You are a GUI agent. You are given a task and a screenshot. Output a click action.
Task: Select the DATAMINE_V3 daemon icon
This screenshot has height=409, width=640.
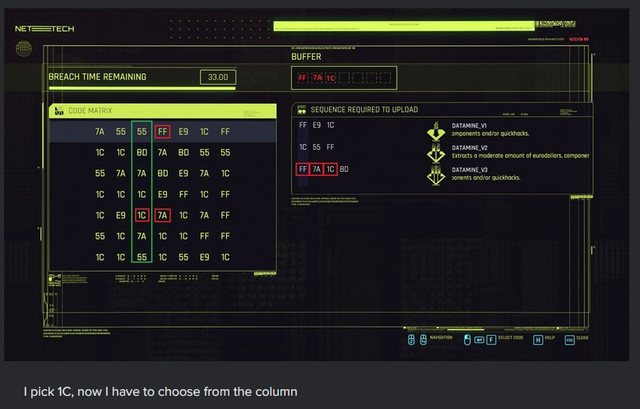tap(436, 175)
